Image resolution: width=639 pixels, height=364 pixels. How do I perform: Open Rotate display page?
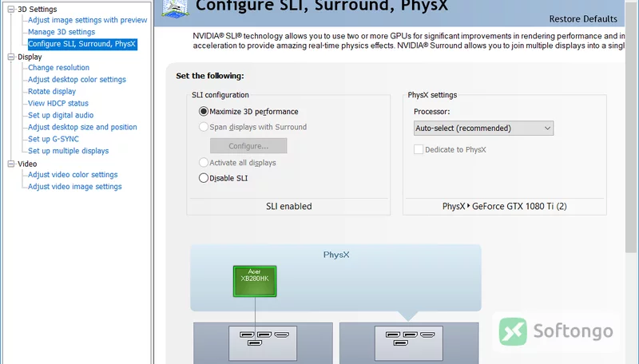tap(52, 91)
